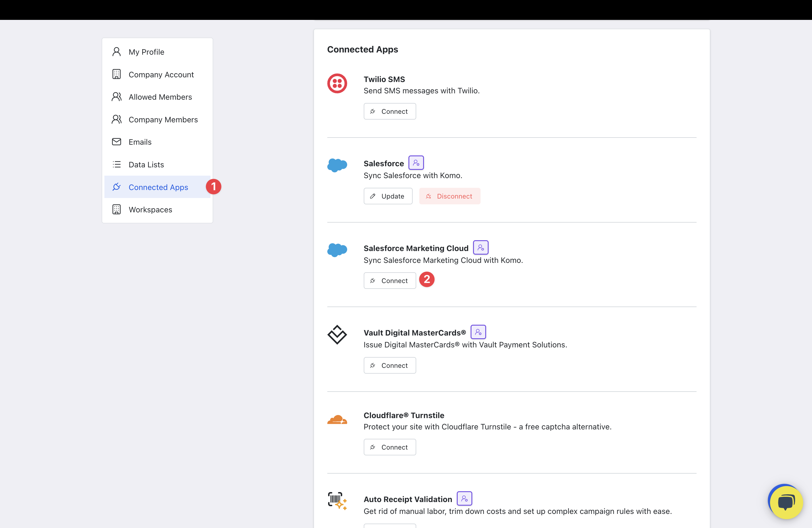
Task: Click the Cloudflare Turnstile orange cloud icon
Action: tap(337, 419)
